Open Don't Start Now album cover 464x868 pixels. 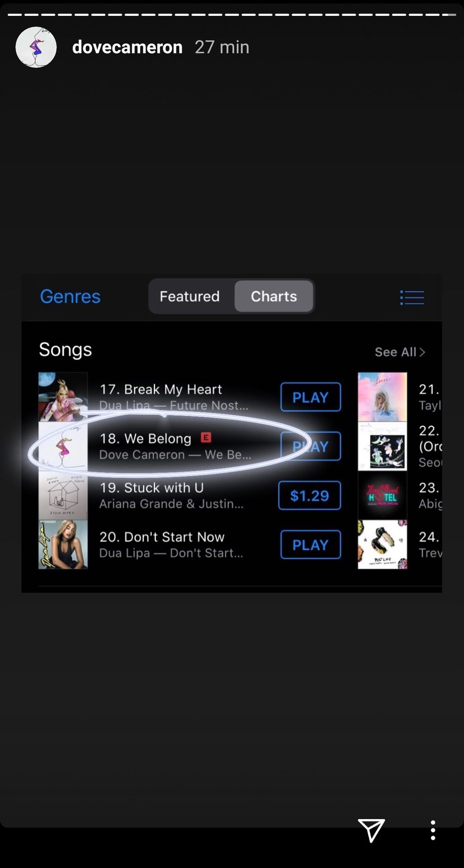[63, 545]
